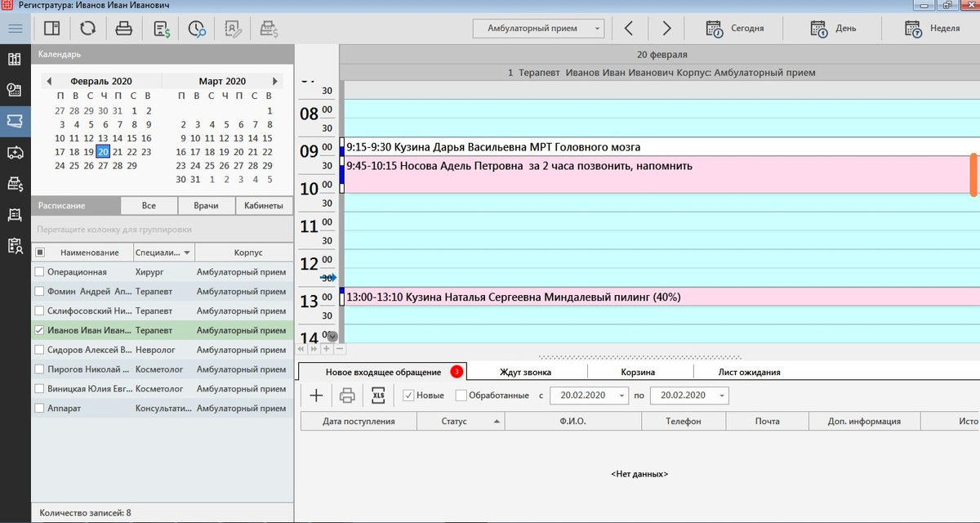This screenshot has width=980, height=523.
Task: Switch to Новое входящее обращение tab
Action: [383, 372]
